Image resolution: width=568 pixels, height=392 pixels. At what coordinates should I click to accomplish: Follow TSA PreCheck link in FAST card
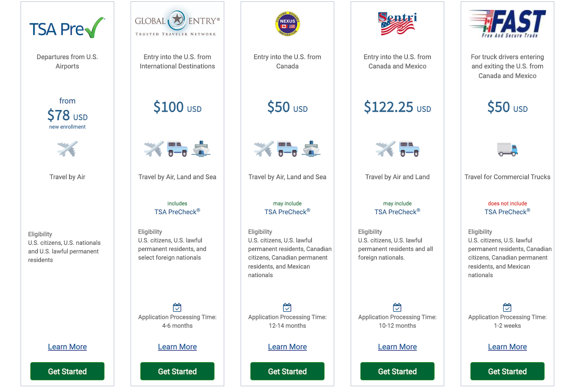tap(507, 212)
